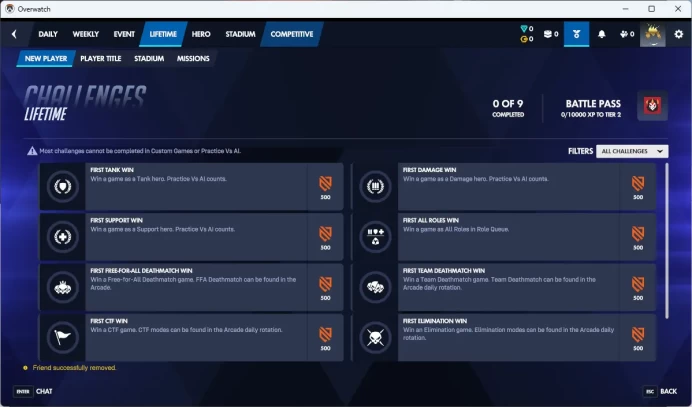This screenshot has width=692, height=407.
Task: Switch to the Event tab
Action: coord(124,34)
